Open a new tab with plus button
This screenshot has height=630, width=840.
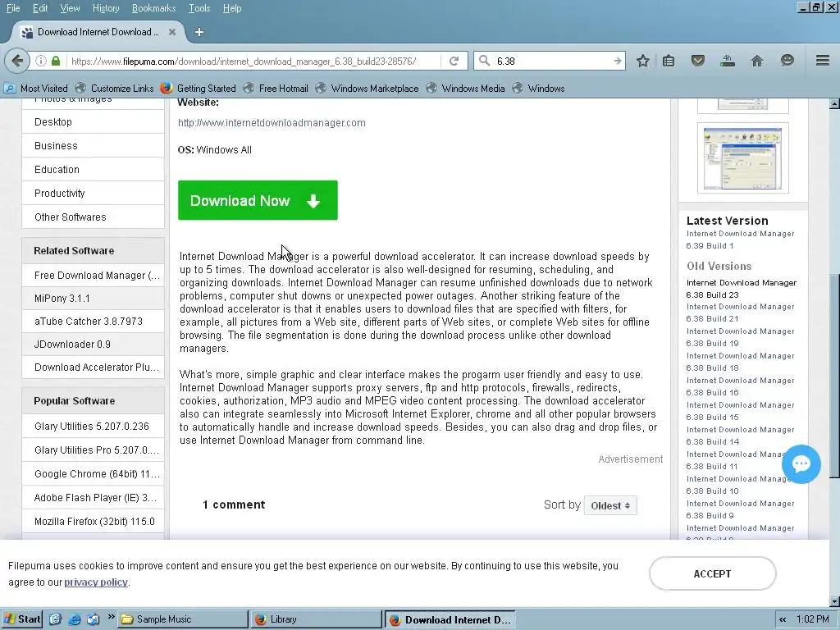(199, 32)
